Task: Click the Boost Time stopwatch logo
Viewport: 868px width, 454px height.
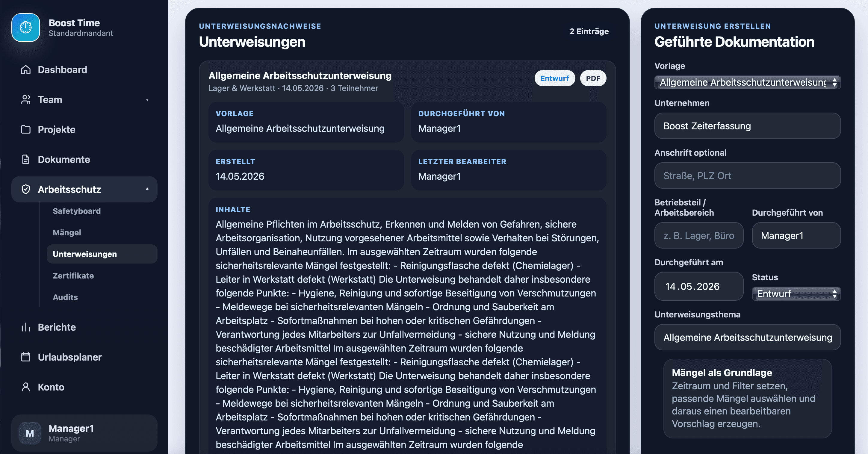Action: 26,28
